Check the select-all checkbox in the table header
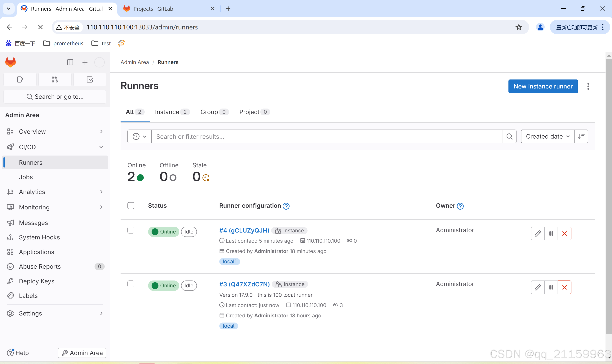Screen dimensions: 612x364 131,205
